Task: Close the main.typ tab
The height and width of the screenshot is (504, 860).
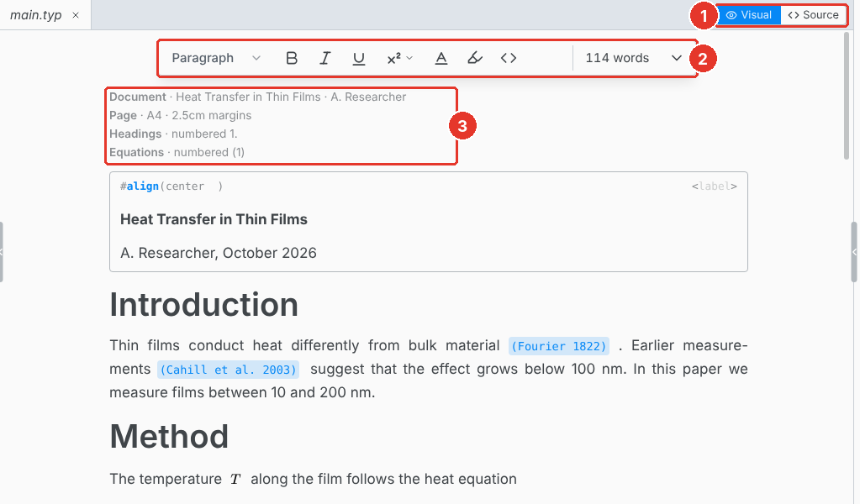Action: pyautogui.click(x=76, y=15)
